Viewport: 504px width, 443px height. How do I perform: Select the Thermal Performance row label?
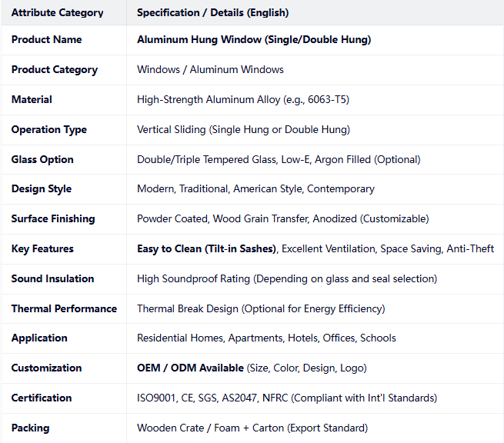click(65, 308)
